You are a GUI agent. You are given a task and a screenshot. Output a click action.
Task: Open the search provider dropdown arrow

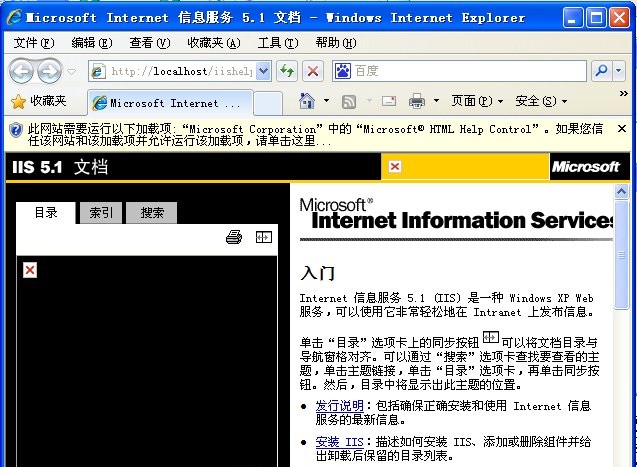[x=619, y=71]
